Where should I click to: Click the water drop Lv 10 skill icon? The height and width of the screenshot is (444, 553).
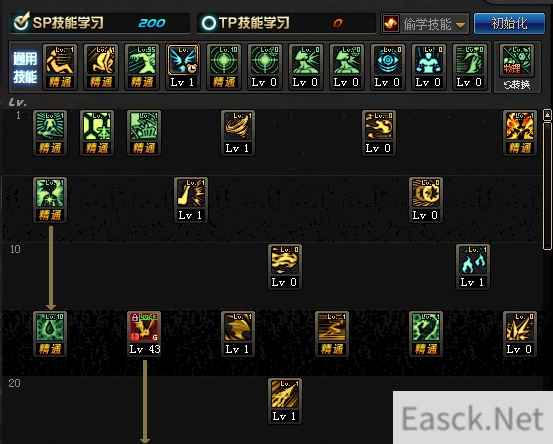coord(50,334)
